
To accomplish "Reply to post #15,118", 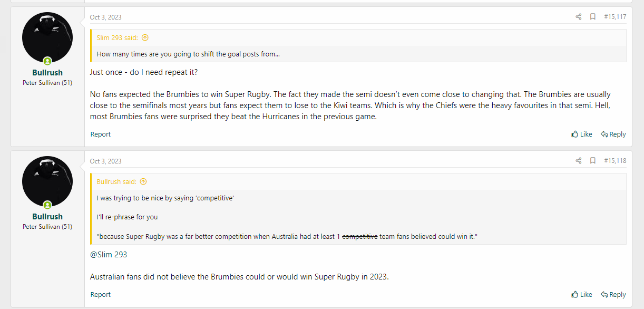I will coord(613,294).
